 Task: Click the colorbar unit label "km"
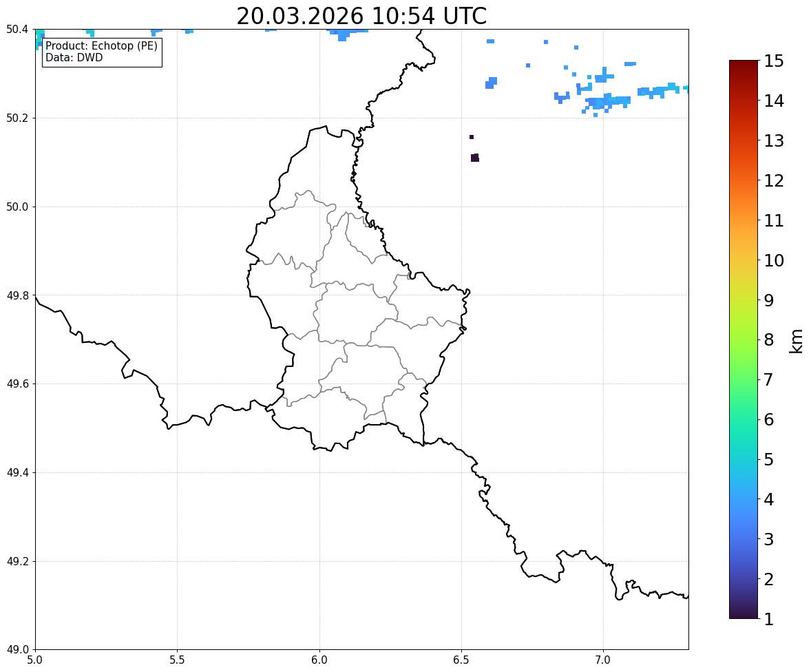[x=797, y=341]
